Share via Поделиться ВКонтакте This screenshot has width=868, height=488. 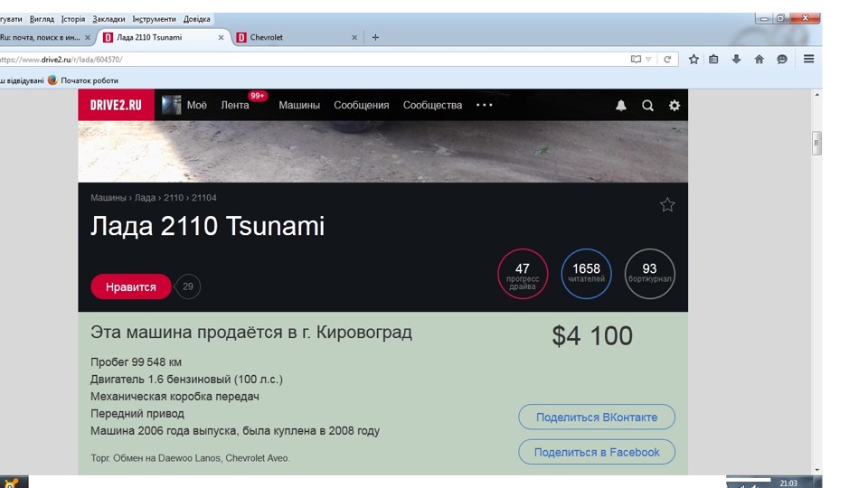point(597,418)
